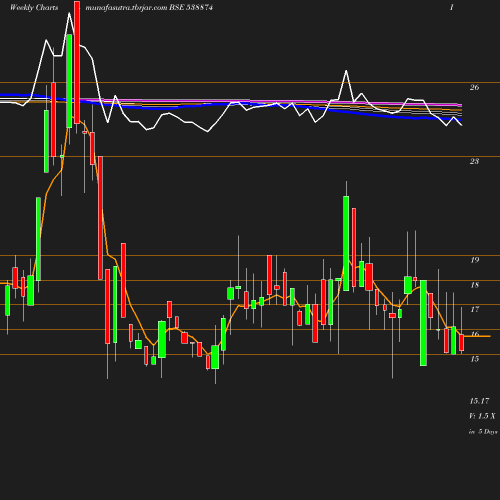This screenshot has height=500, width=500.
Task: Click the tall green candle reaching above 19
Action: pos(346,243)
